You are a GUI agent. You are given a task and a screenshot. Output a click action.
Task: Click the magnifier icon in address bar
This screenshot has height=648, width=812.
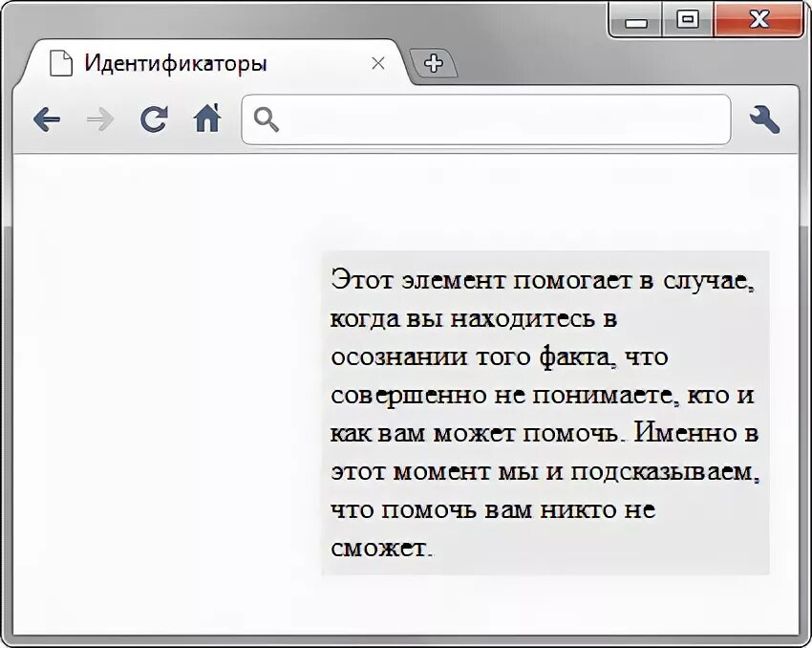pos(267,119)
